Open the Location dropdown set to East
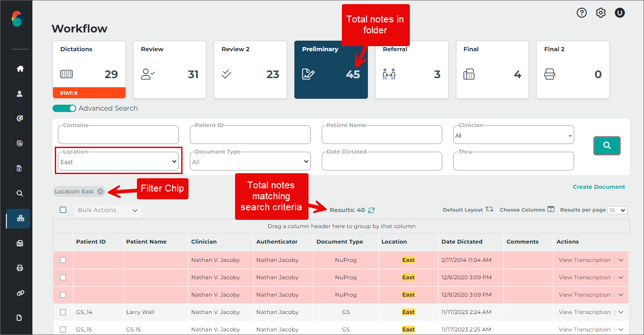 (119, 162)
